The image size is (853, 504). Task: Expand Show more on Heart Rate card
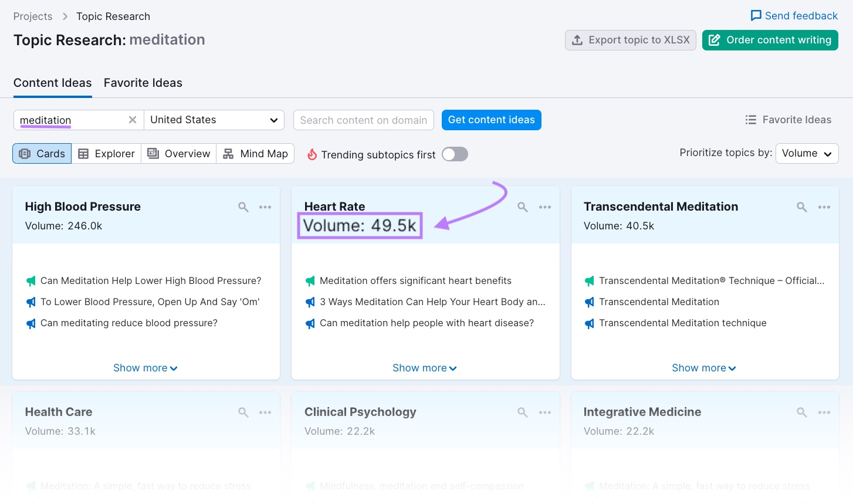coord(424,368)
